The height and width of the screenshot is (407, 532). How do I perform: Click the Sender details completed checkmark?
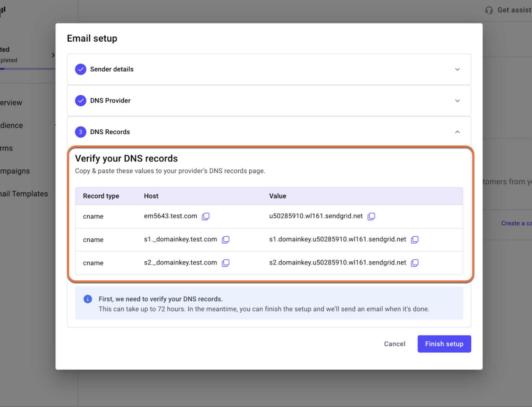point(81,69)
